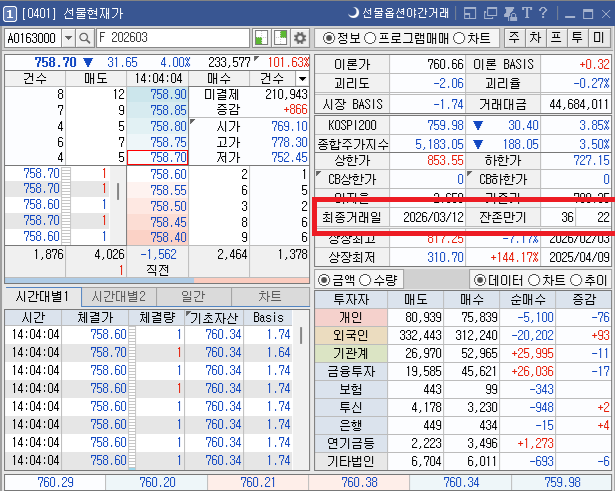
Task: Switch to the 시간대별1 tab
Action: click(42, 296)
